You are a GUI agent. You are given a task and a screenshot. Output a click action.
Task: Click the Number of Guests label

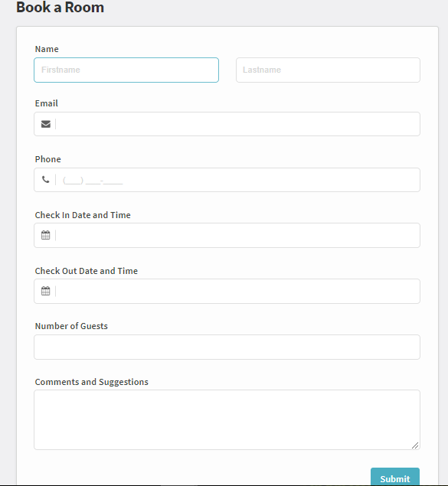pos(71,326)
